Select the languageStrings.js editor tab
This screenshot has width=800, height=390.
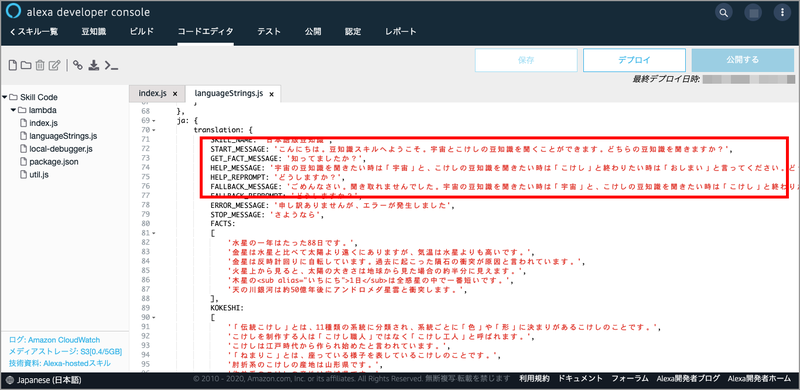(228, 94)
